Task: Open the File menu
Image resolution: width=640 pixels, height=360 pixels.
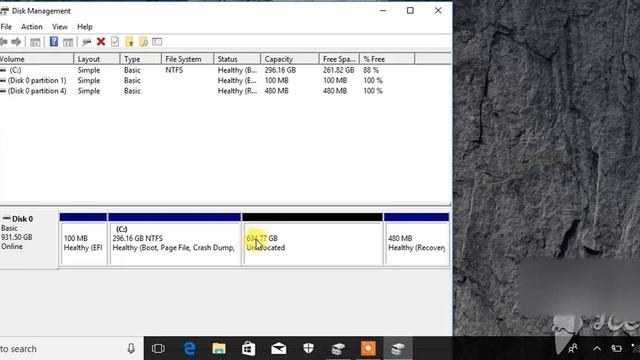Action: [6, 27]
